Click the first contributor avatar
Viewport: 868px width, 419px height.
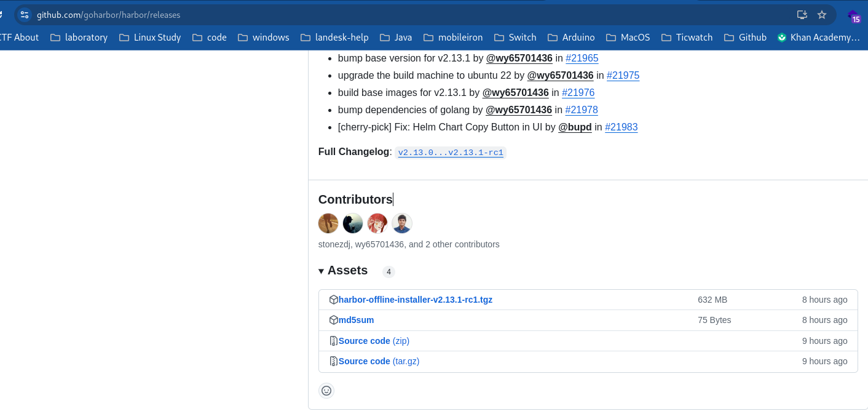click(x=328, y=223)
